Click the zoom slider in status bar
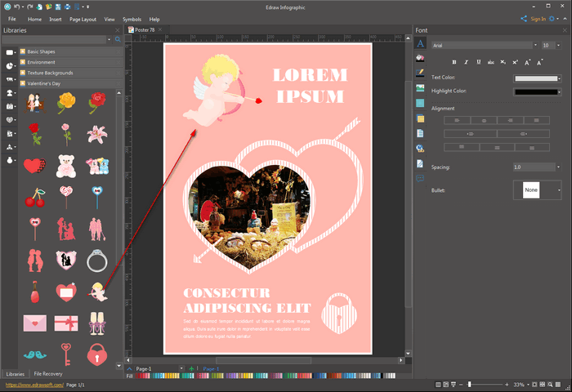The image size is (572, 392). [469, 384]
